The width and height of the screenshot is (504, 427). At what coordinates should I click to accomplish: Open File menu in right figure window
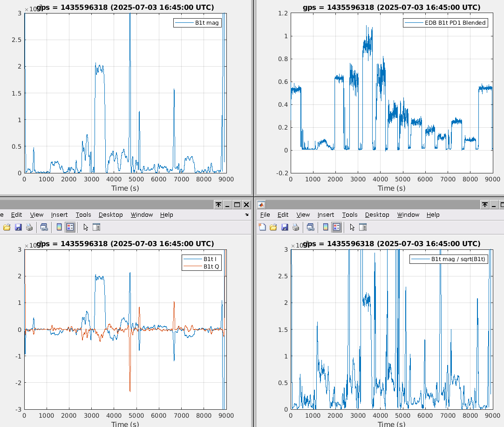(x=265, y=214)
